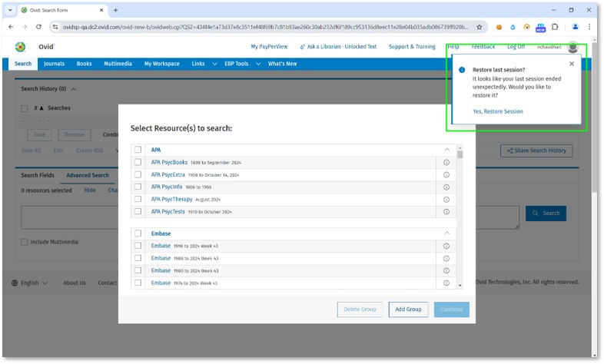Viewport: 604px width, 364px height.
Task: Click the info icon for APA PsycBooks
Action: click(x=446, y=162)
